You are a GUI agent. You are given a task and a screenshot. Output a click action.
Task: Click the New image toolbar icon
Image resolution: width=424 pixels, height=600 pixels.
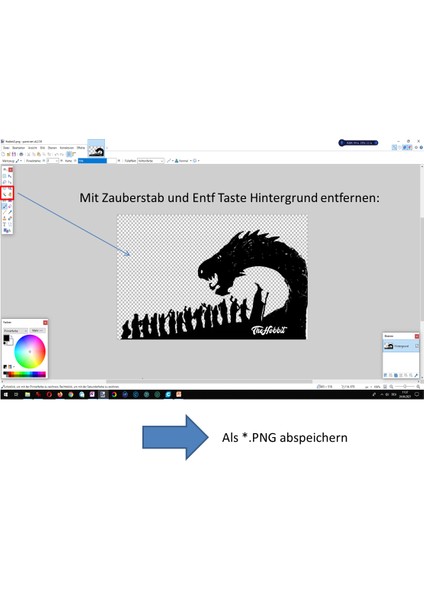tap(3, 154)
